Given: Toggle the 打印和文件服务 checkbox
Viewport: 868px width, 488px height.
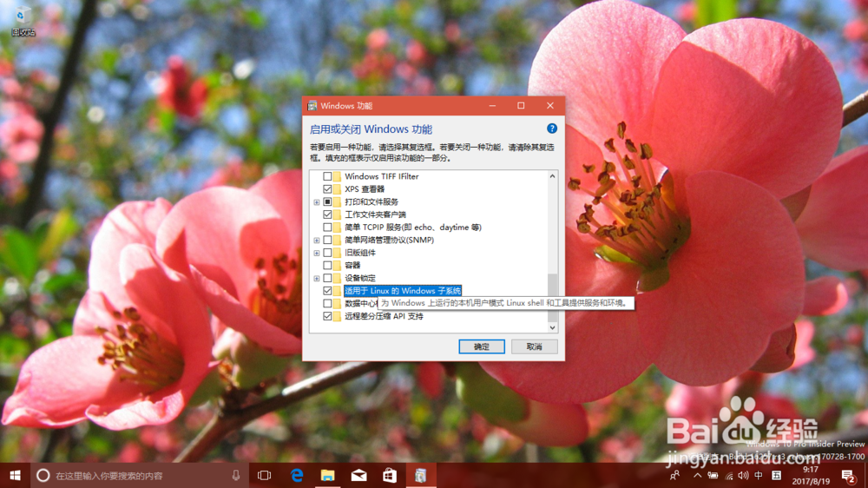Looking at the screenshot, I should 327,201.
